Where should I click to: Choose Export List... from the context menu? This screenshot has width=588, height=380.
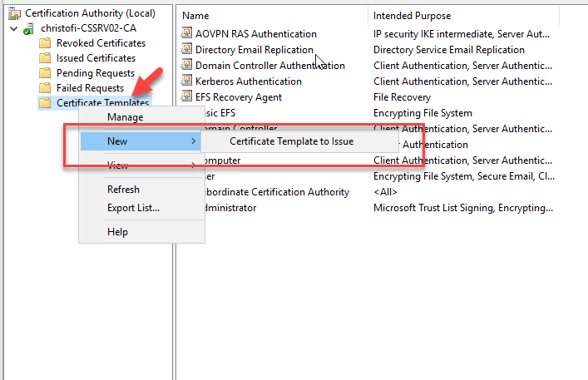[x=133, y=207]
